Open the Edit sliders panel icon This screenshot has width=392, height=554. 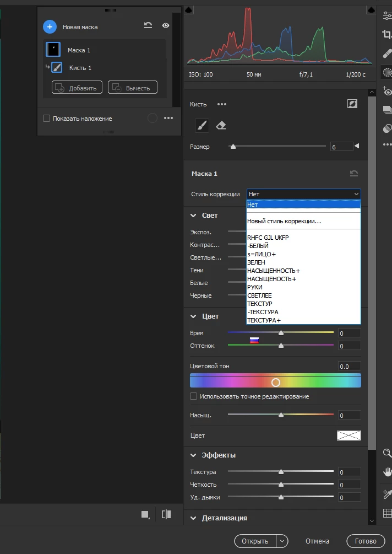[387, 15]
